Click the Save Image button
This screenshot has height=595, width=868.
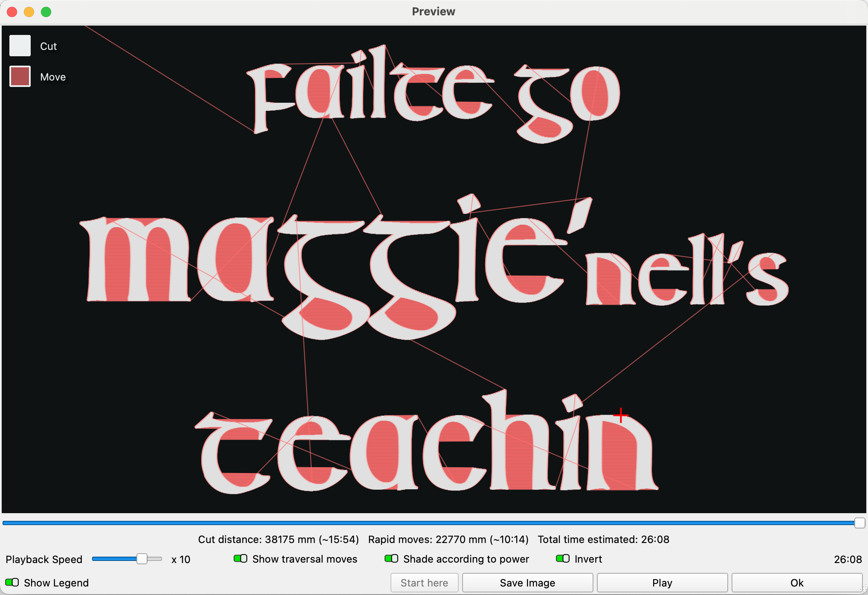[527, 583]
